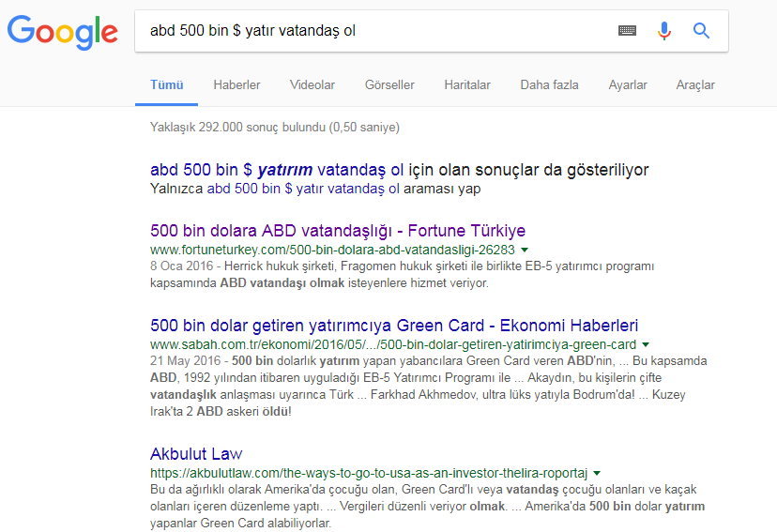Click the result count text Yaklaşık 292.000
Viewport: 777px width, 532px height.
click(275, 128)
